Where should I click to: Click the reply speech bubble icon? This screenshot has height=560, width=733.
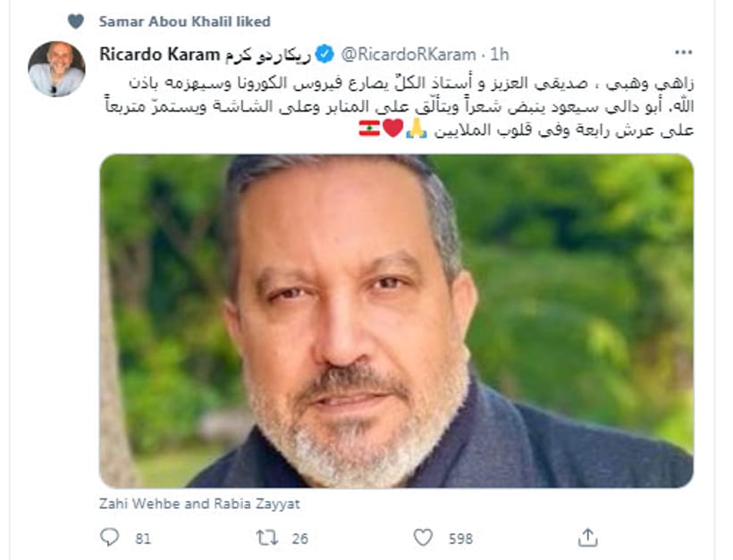[x=109, y=538]
